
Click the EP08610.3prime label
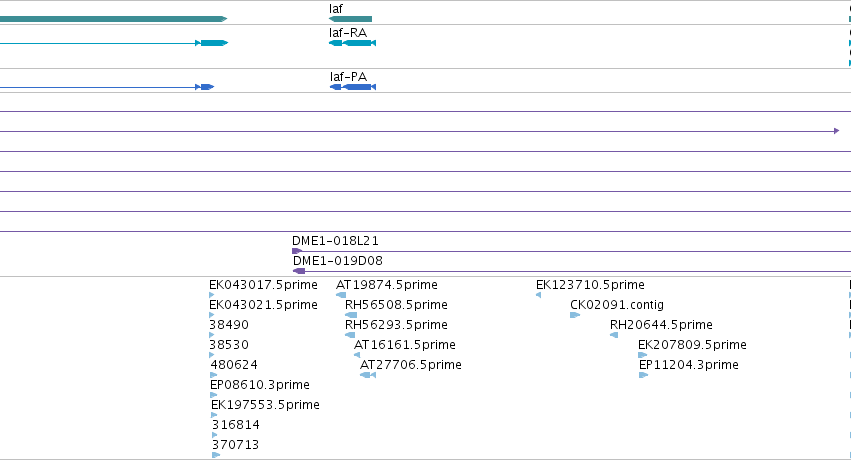click(260, 385)
